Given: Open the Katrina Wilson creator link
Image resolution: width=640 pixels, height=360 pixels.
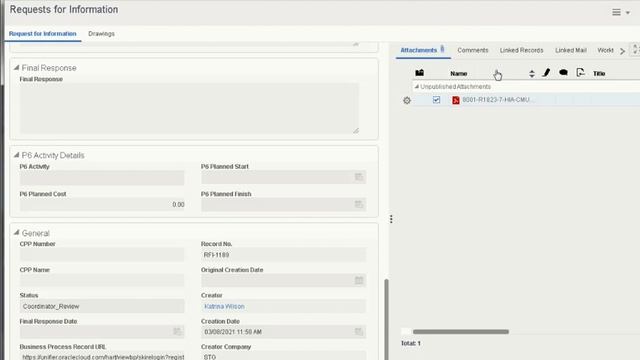Looking at the screenshot, I should click(x=224, y=306).
